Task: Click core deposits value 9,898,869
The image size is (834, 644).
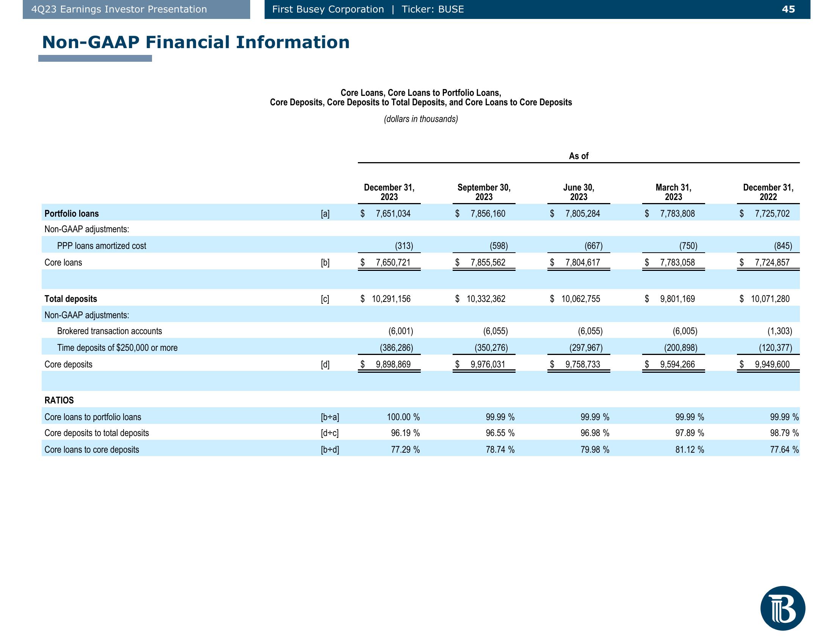Action: [x=393, y=364]
